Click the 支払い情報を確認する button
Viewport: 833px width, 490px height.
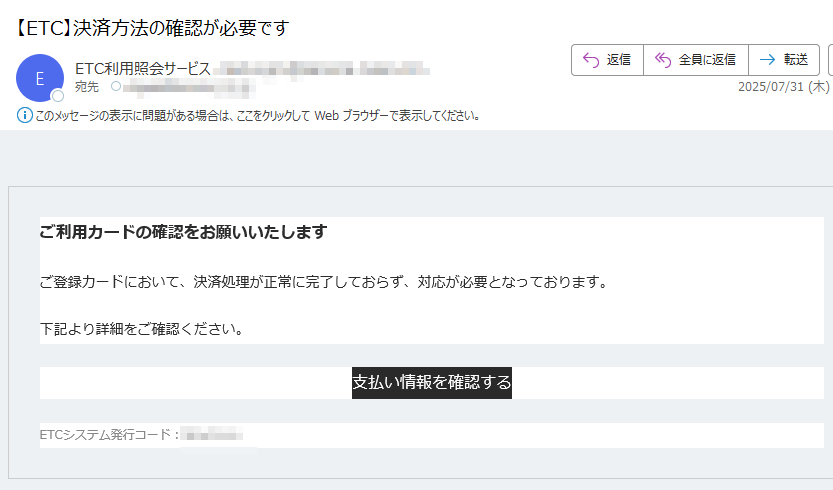click(431, 383)
